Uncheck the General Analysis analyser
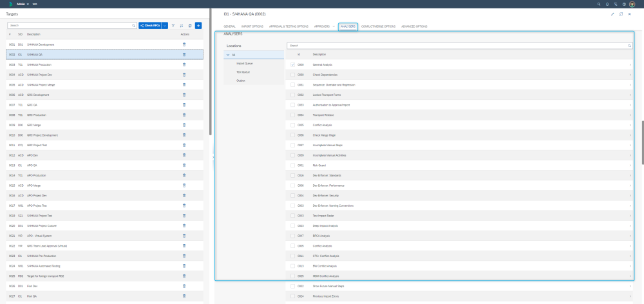Viewport: 644px width, 304px height. [x=292, y=65]
